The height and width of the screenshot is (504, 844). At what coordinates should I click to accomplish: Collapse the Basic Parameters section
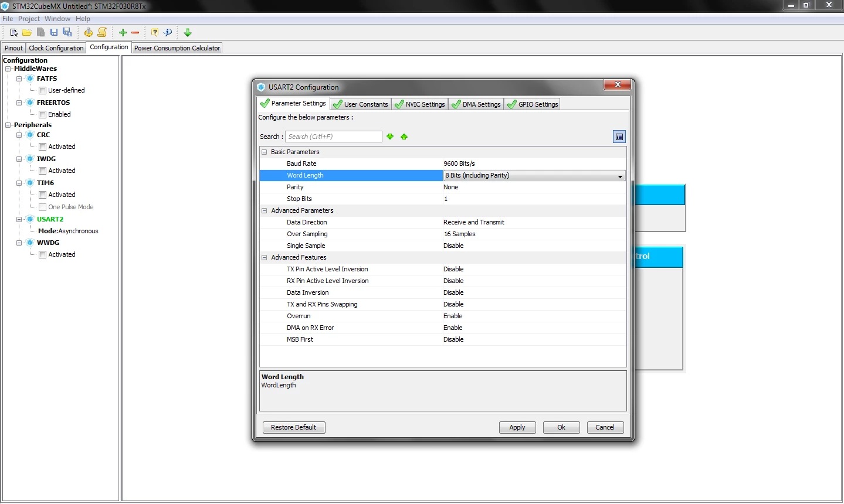click(265, 152)
